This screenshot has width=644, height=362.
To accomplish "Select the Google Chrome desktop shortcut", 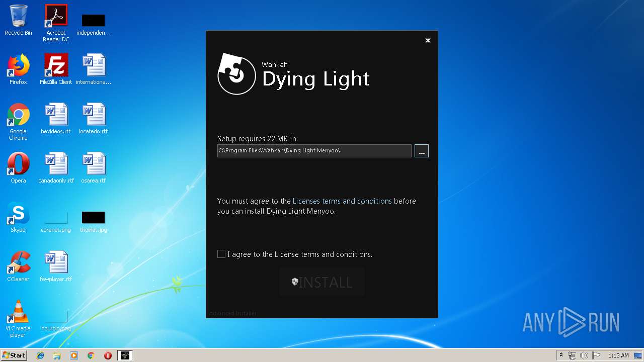I will (x=18, y=122).
